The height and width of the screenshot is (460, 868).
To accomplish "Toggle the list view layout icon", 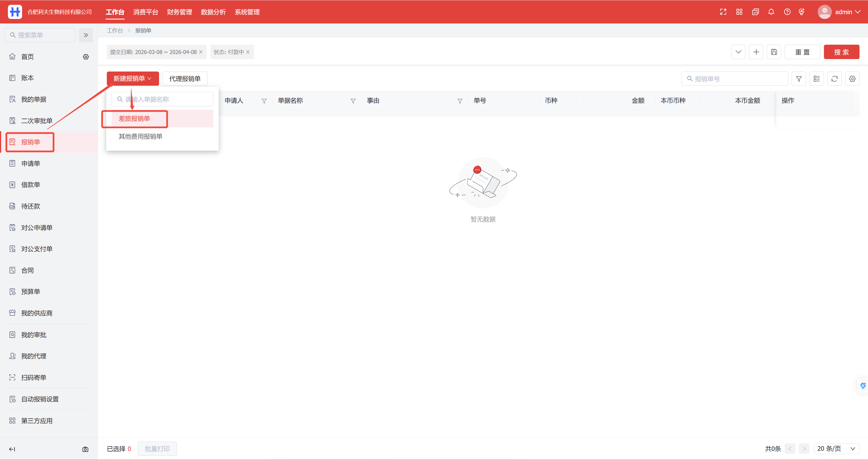I will (817, 79).
